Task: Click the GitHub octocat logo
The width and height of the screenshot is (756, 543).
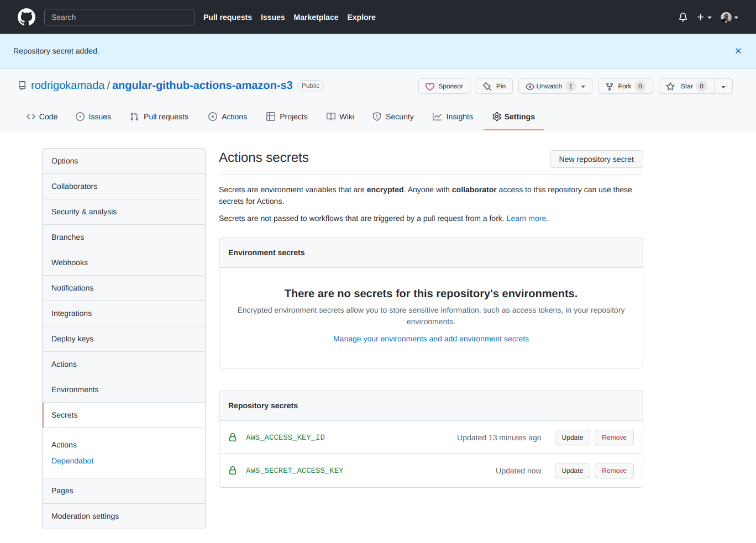Action: [x=26, y=17]
